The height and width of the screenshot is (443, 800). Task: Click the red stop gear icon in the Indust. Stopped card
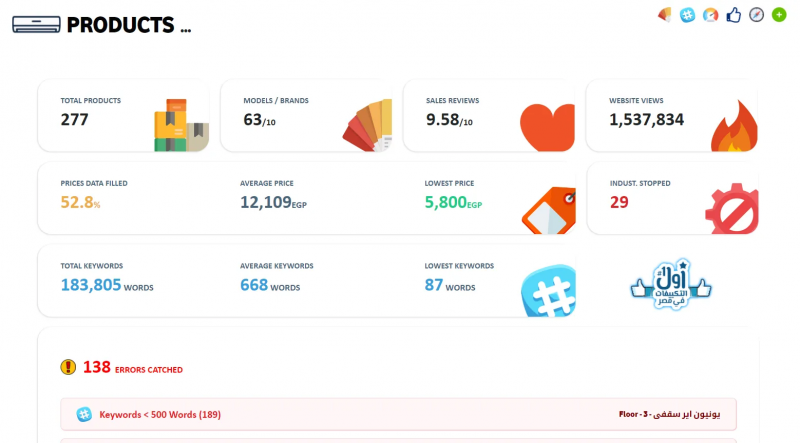point(731,208)
